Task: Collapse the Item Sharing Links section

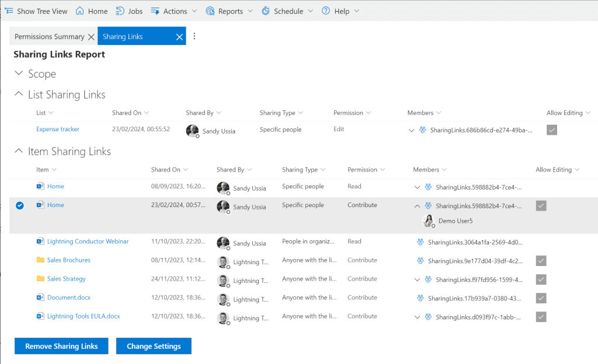Action: tap(18, 150)
